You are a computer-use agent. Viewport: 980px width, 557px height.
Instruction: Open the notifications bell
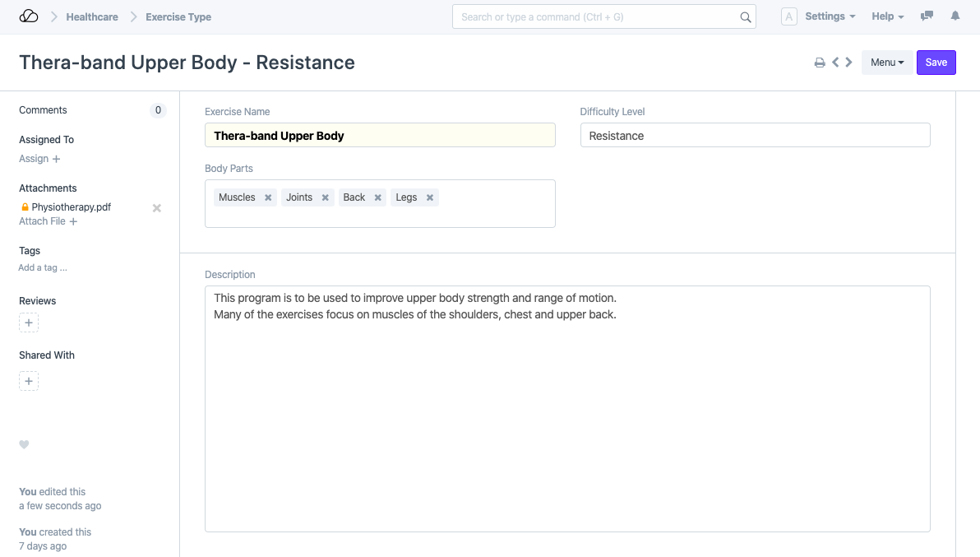(955, 16)
